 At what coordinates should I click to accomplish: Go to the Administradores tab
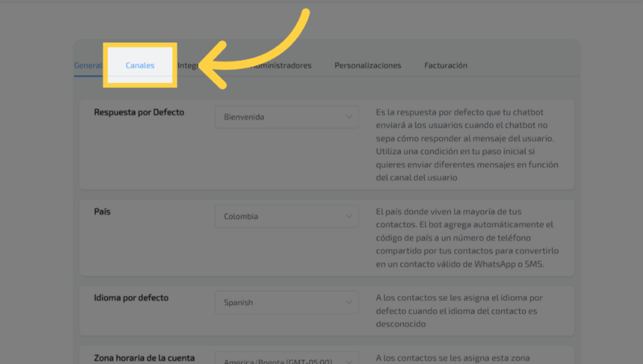pyautogui.click(x=281, y=65)
